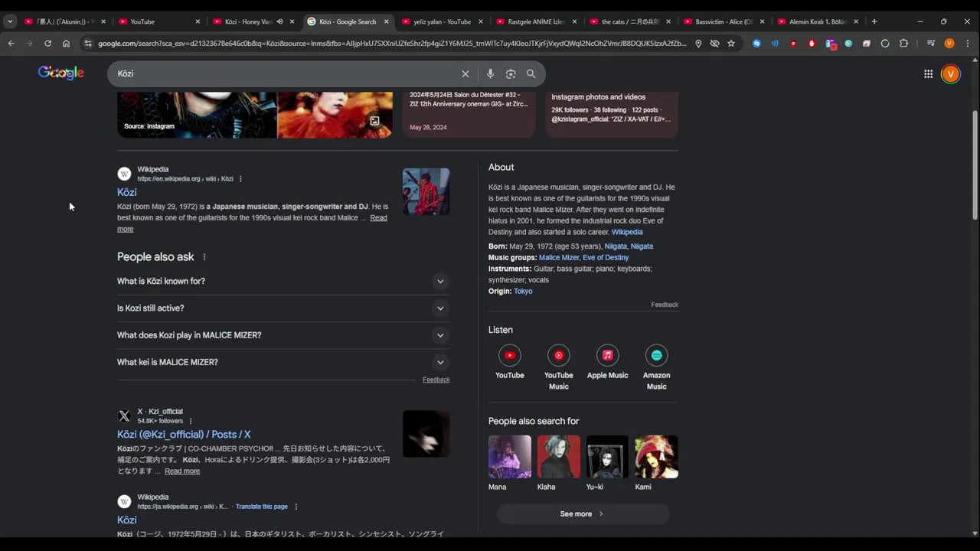Open Malice Mizer music group link
Screen dimensions: 980x551
(x=559, y=257)
